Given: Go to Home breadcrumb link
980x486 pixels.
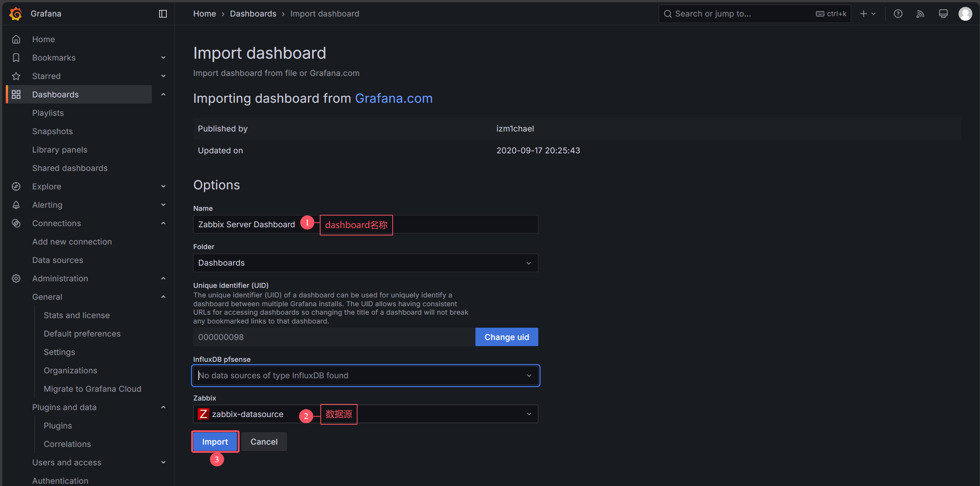Looking at the screenshot, I should [204, 14].
